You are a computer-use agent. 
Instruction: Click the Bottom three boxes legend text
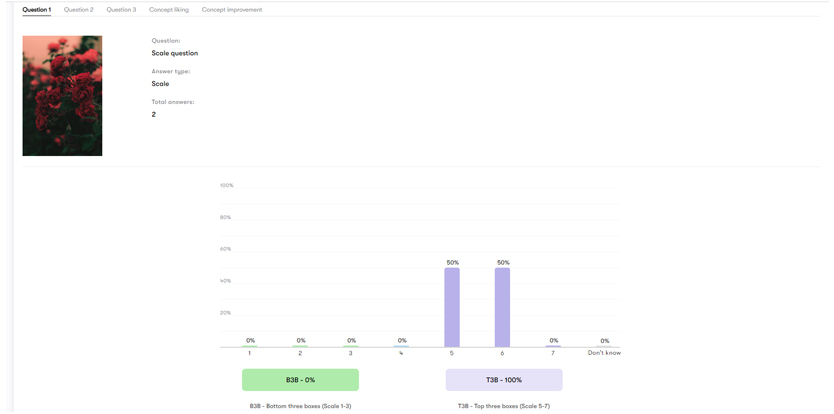pos(300,406)
